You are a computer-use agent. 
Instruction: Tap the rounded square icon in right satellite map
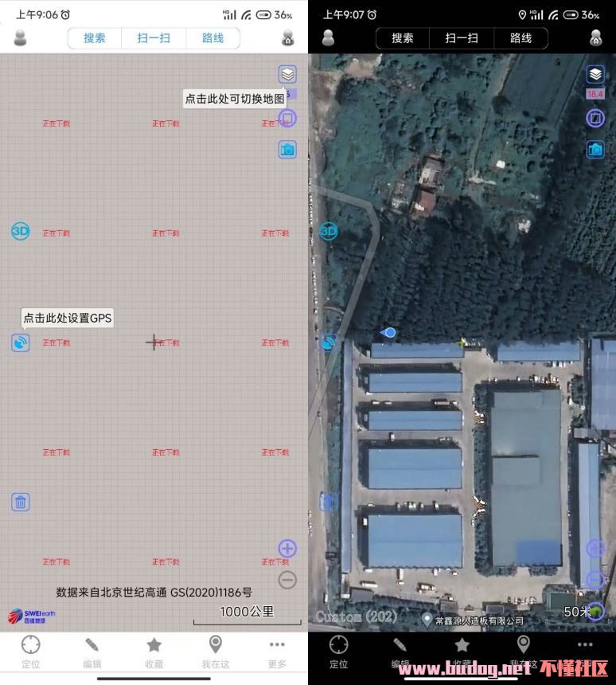[595, 118]
